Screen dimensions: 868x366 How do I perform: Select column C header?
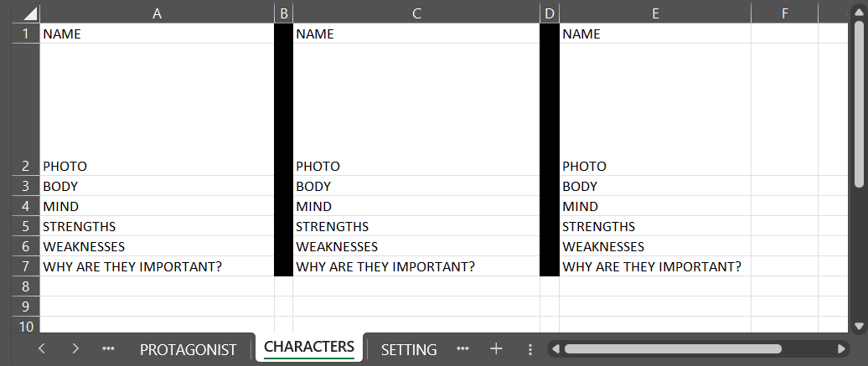416,13
